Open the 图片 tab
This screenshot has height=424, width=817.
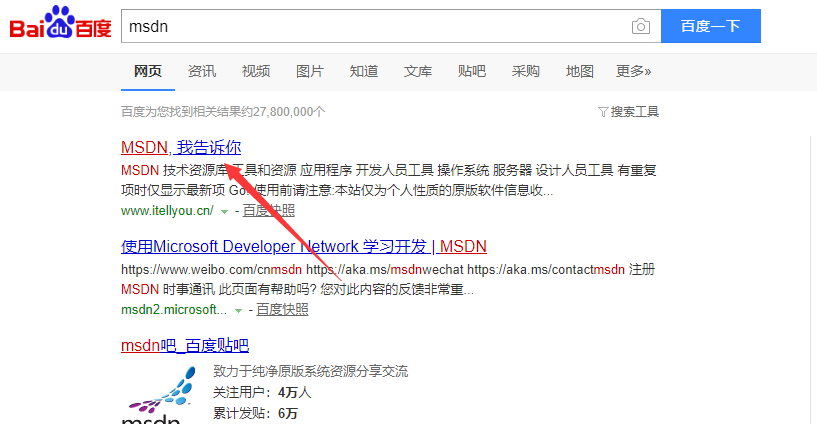pyautogui.click(x=310, y=71)
